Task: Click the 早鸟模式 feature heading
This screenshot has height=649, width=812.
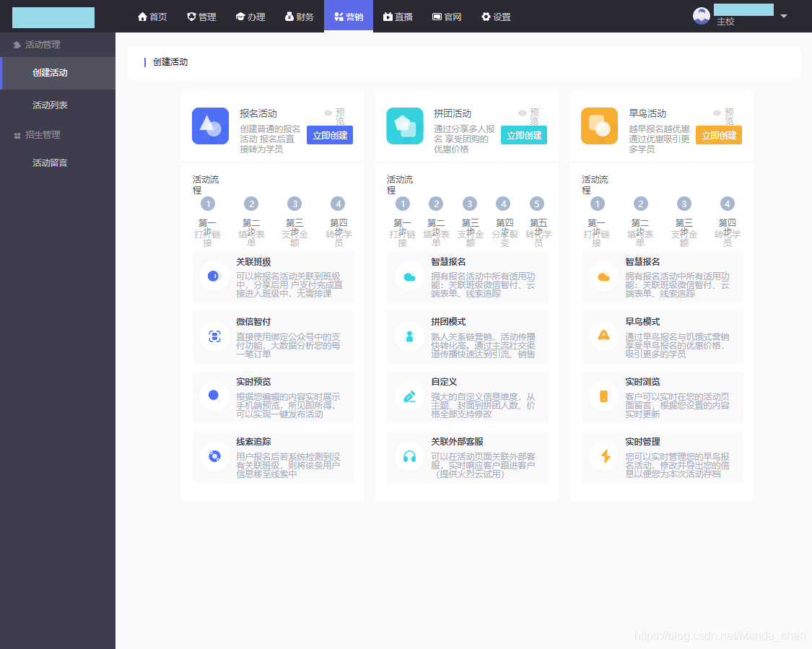Action: 642,322
